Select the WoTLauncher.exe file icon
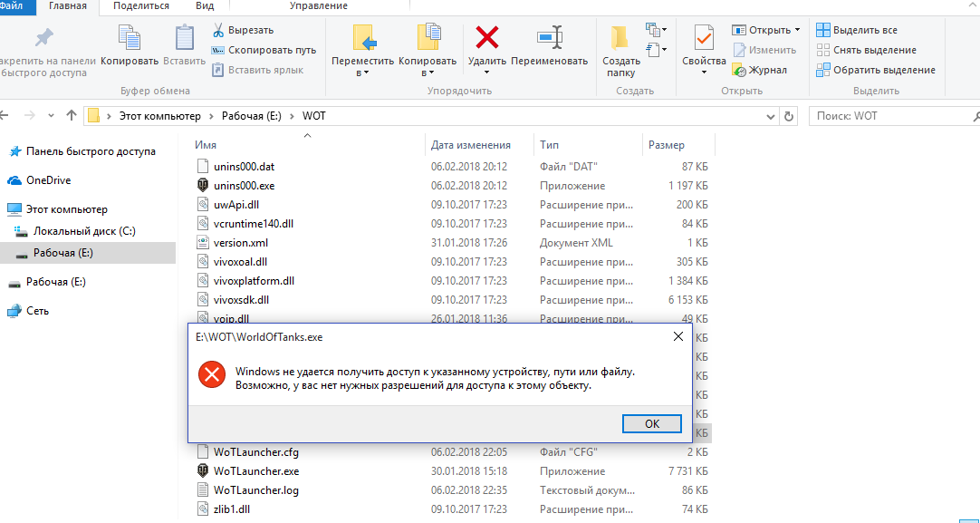The height and width of the screenshot is (523, 980). tap(203, 471)
